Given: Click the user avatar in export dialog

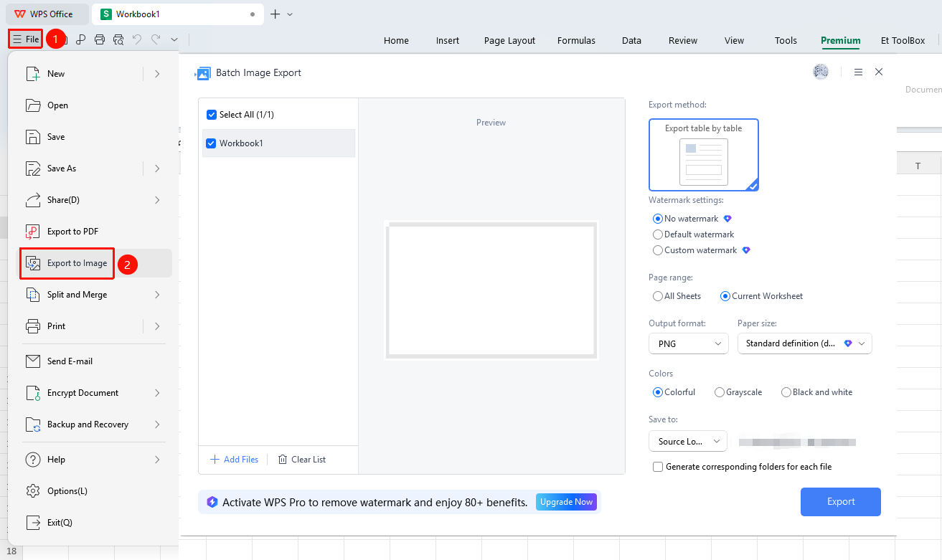Looking at the screenshot, I should [x=821, y=72].
